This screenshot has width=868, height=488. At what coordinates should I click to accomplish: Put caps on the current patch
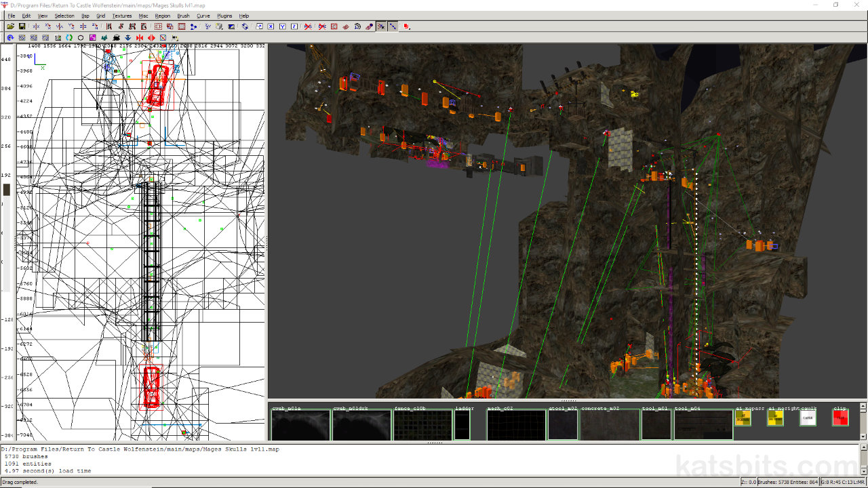[x=369, y=26]
